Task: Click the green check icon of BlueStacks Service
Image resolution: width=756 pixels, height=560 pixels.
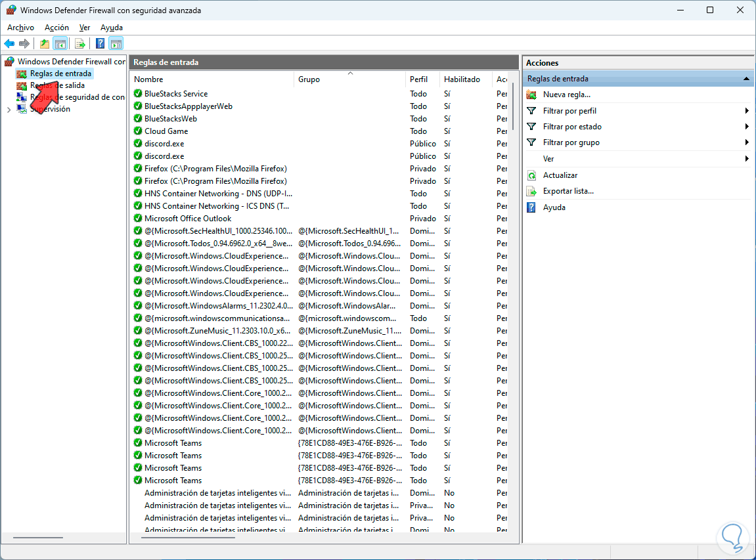Action: (x=138, y=93)
